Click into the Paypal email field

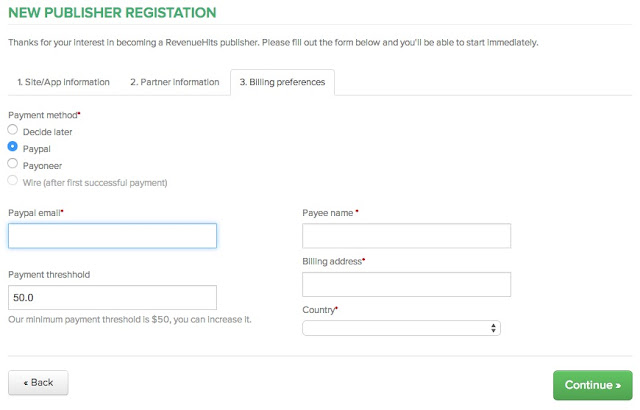click(112, 236)
